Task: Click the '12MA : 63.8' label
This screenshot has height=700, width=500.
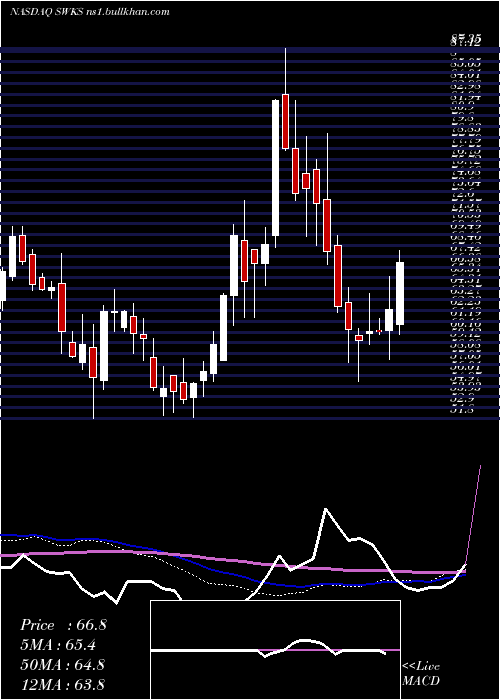Action: pyautogui.click(x=63, y=684)
